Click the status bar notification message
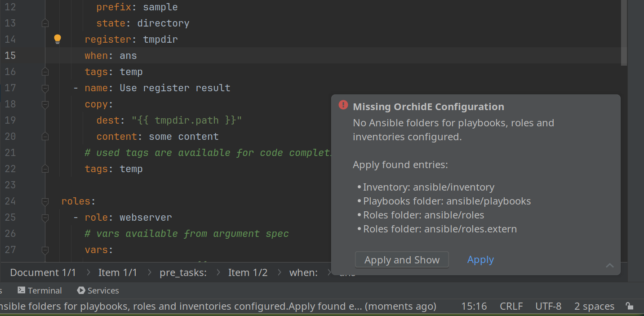Viewport: 644px width, 316px height. 218,306
